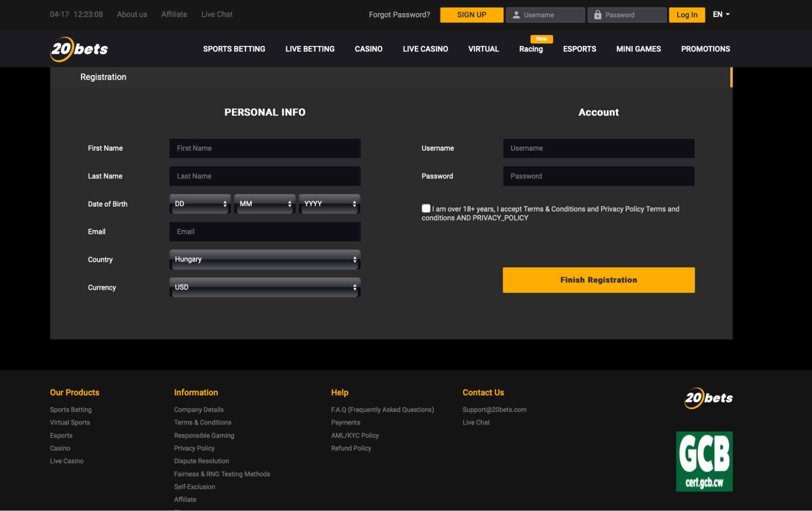Open the Affiliate link in the footer
This screenshot has width=812, height=511.
(x=185, y=500)
